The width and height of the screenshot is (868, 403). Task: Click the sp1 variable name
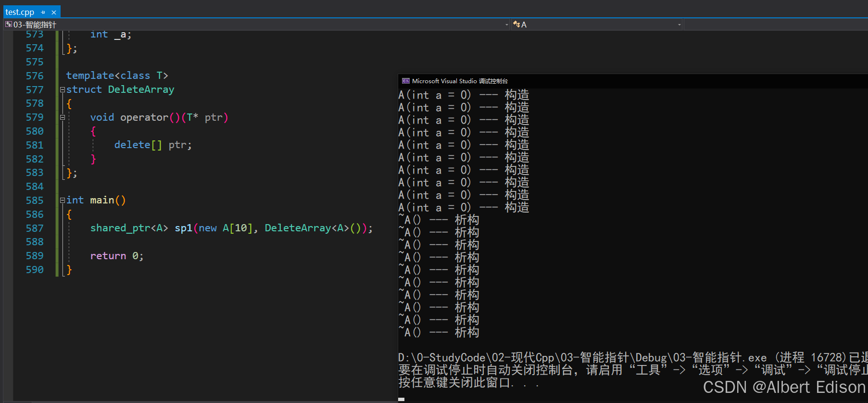184,228
